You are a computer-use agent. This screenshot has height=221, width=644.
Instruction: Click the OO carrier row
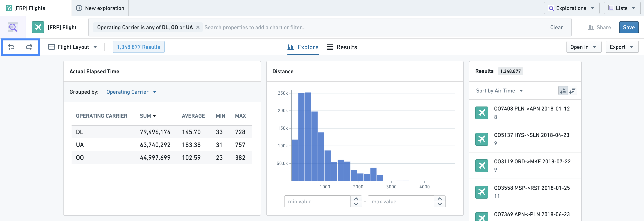coord(162,157)
